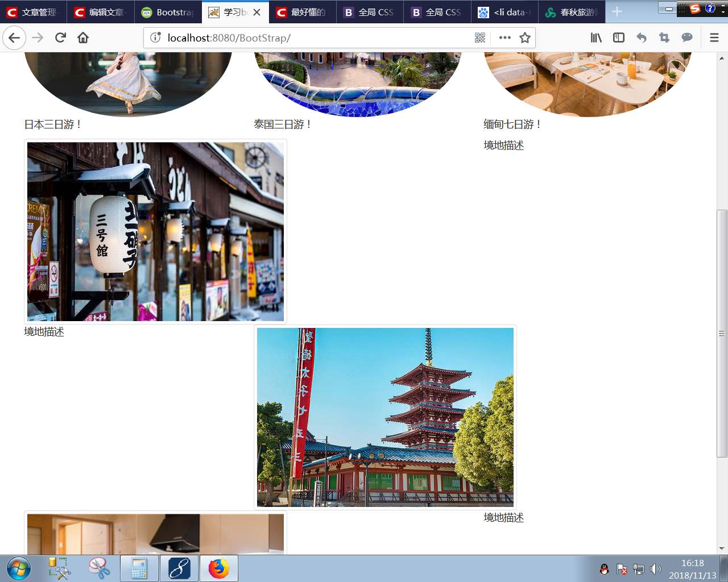Click the Sogou input method S icon
The image size is (728, 582).
pos(695,8)
